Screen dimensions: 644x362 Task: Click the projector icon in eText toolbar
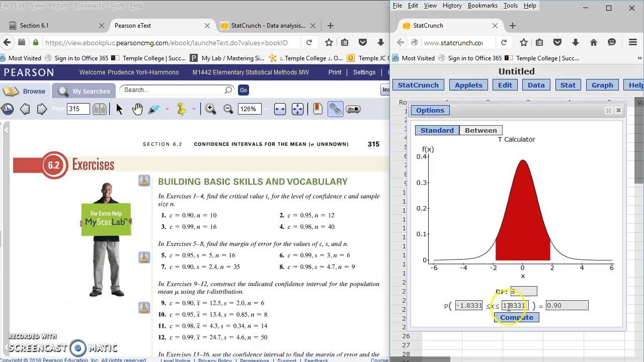coord(353,109)
